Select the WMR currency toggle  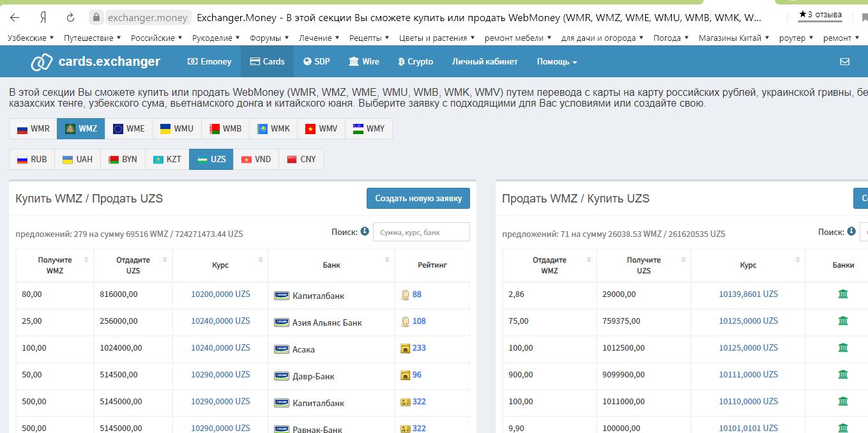(33, 128)
